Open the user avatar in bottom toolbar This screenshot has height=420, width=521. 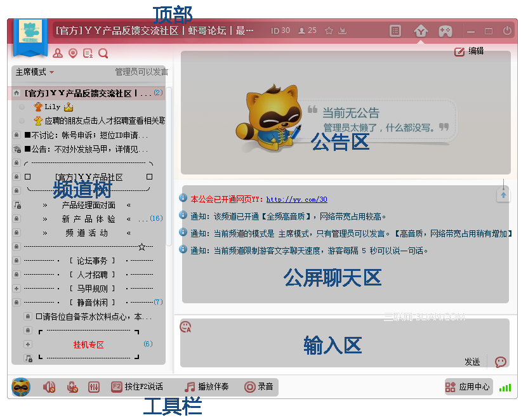point(21,387)
